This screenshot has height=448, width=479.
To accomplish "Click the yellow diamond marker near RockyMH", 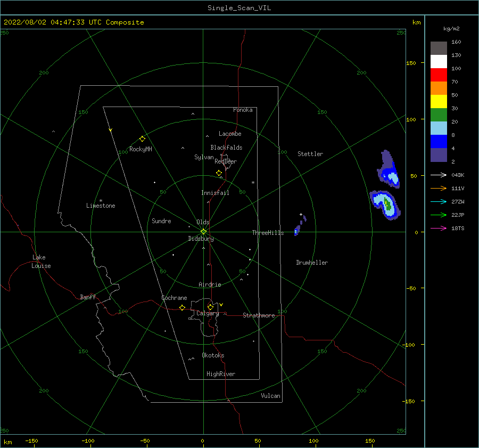I will pos(142,139).
